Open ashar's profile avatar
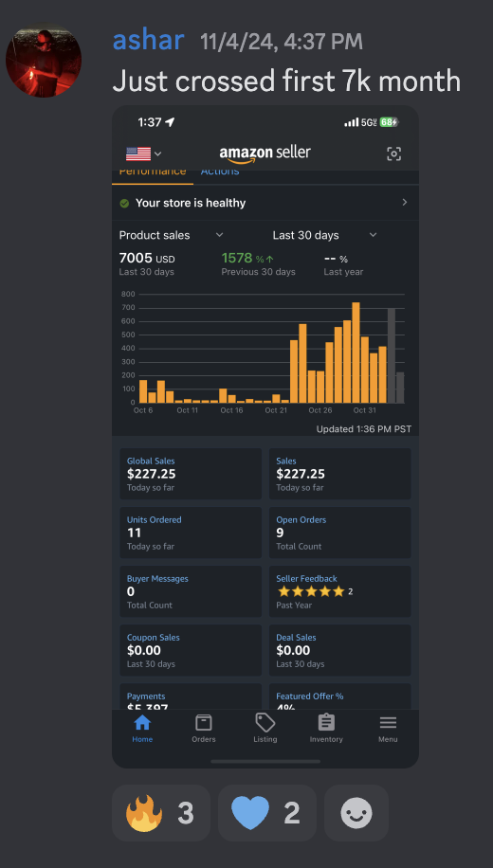Viewport: 493px width, 868px height. tap(44, 60)
